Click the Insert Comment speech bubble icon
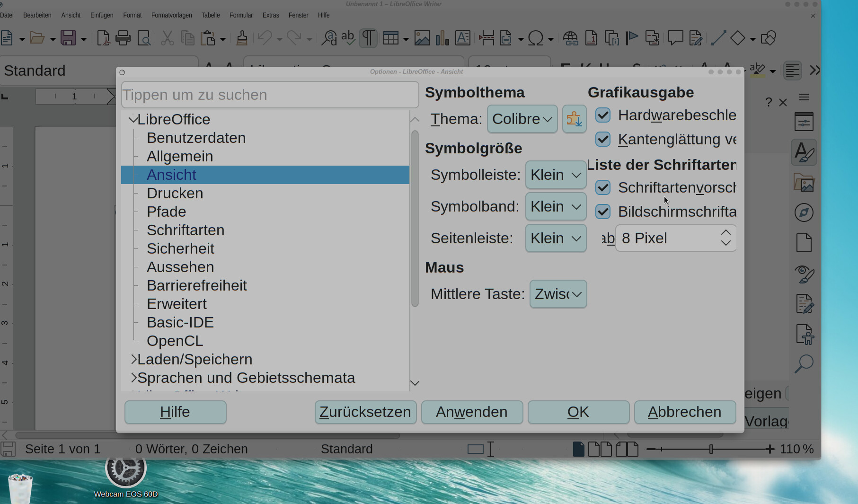Viewport: 858px width, 504px height. tap(675, 38)
